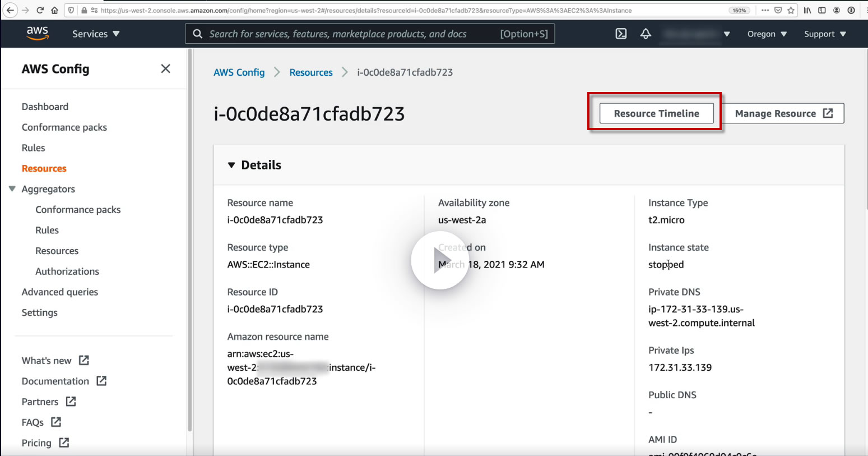Open Resources under Aggregators
Screen dimensions: 868x456
click(57, 251)
